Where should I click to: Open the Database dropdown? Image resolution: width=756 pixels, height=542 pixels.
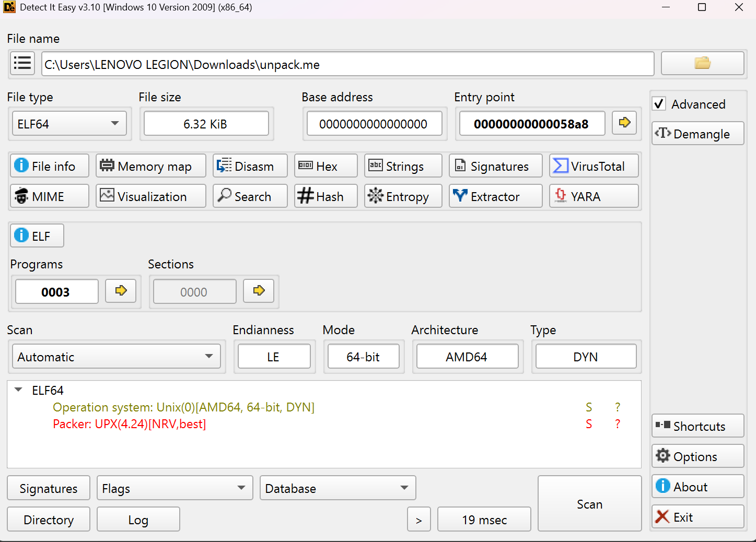(x=338, y=488)
